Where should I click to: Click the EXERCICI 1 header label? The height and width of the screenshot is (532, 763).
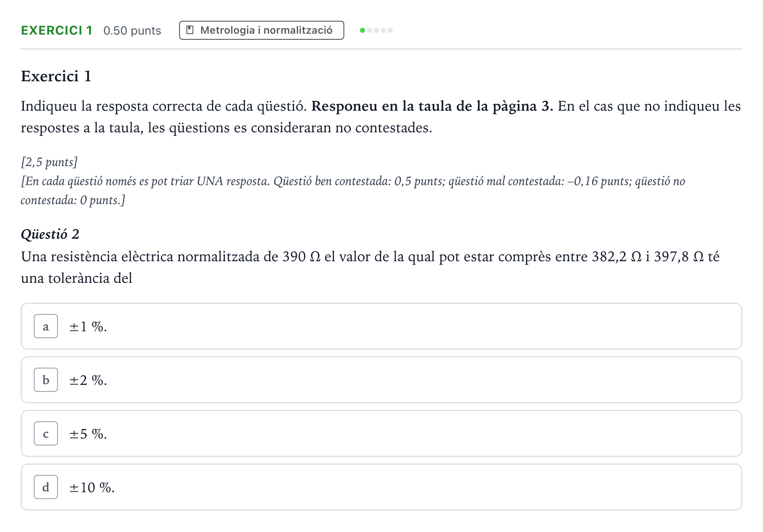(x=57, y=30)
